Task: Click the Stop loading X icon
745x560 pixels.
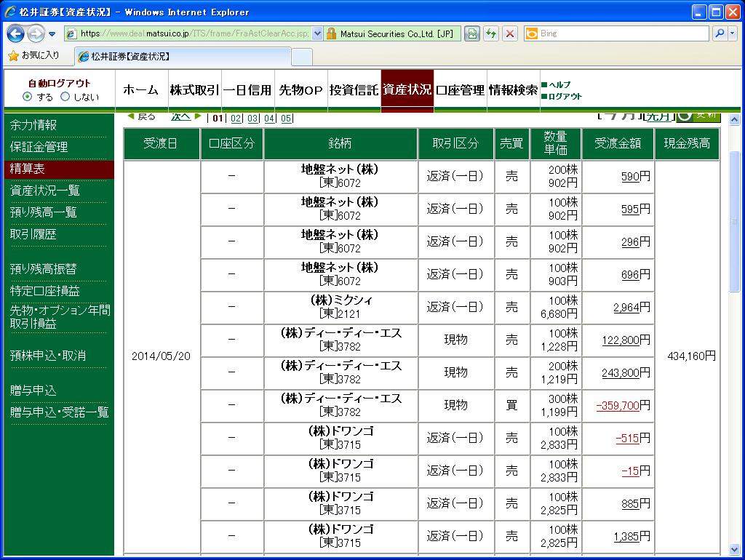Action: (x=510, y=33)
